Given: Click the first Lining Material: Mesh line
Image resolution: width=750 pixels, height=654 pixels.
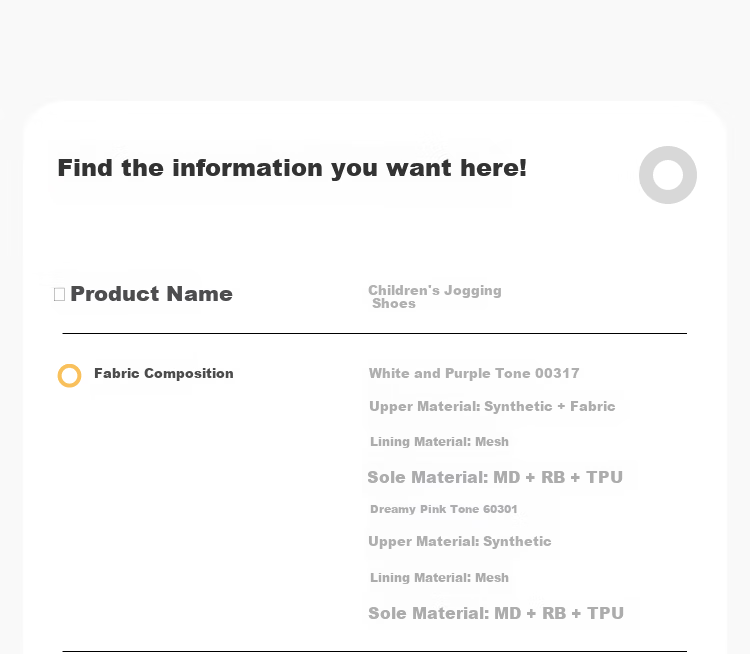Looking at the screenshot, I should click(439, 442).
